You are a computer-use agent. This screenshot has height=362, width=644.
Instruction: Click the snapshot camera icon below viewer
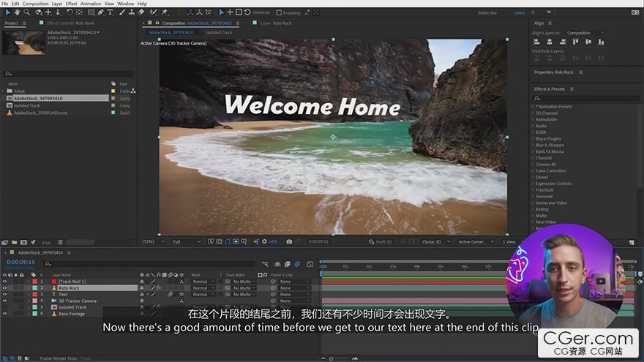click(289, 241)
